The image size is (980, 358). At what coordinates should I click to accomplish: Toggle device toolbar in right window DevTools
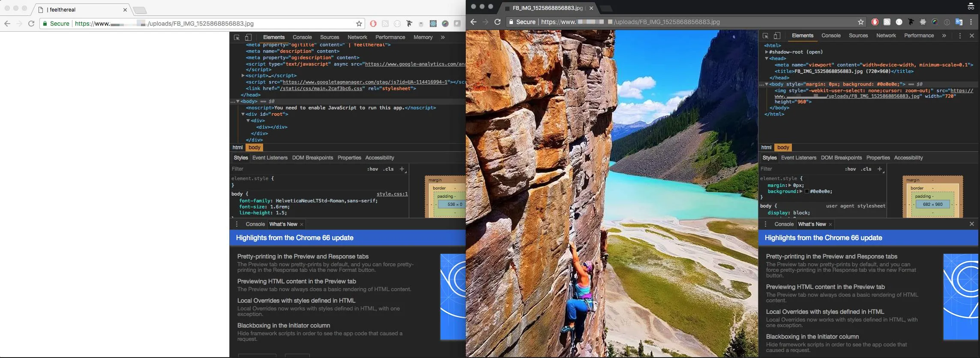click(777, 36)
